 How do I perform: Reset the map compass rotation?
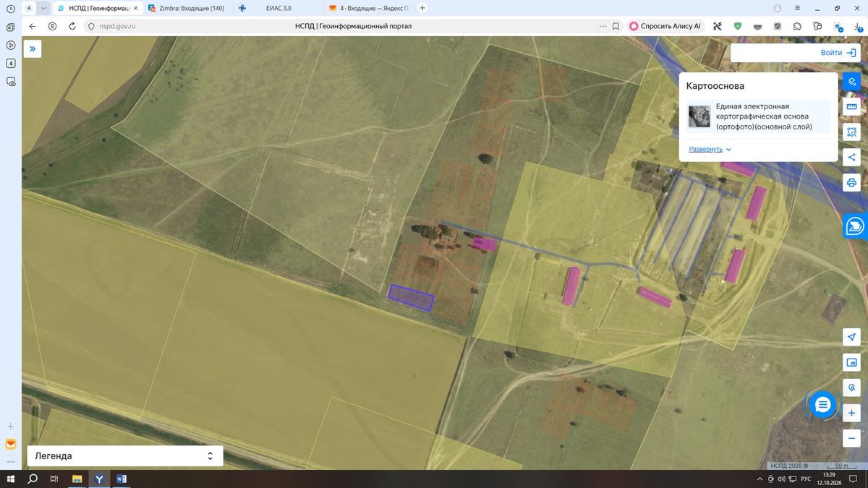(x=852, y=388)
